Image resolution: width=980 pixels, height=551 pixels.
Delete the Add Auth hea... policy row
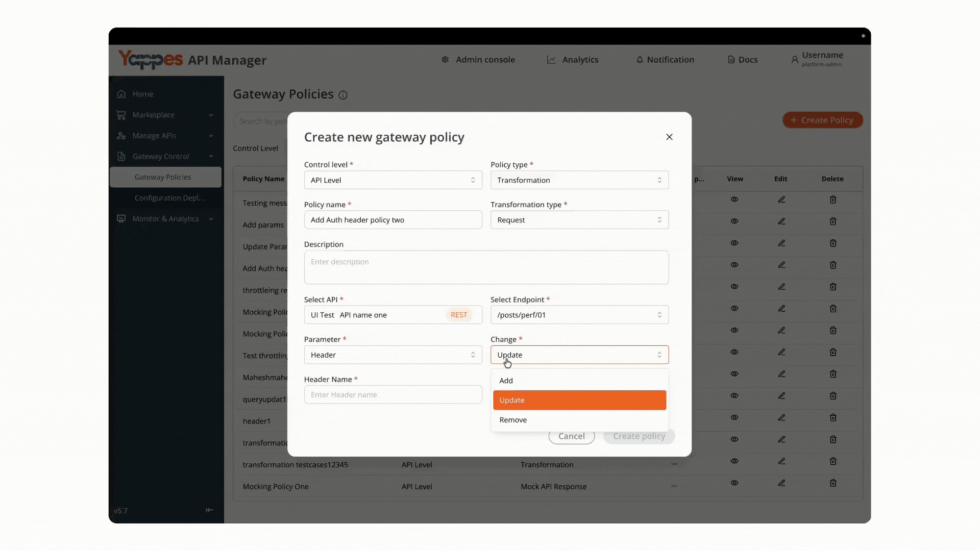pos(833,265)
